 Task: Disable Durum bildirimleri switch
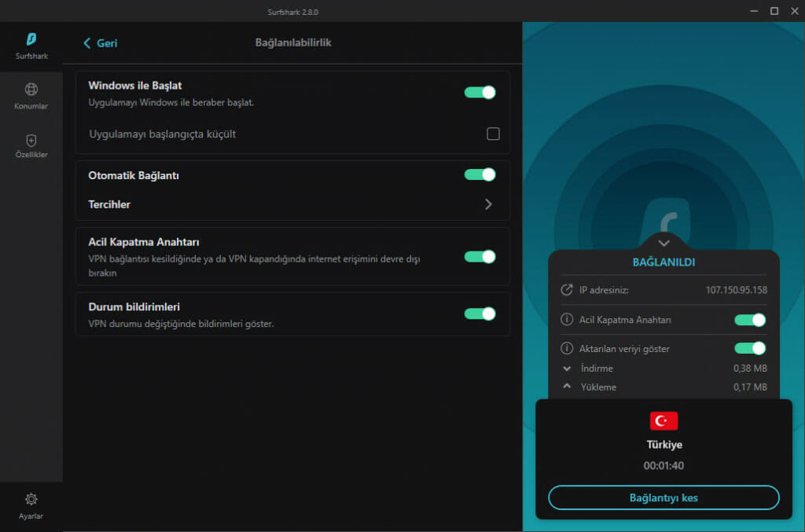pyautogui.click(x=480, y=314)
